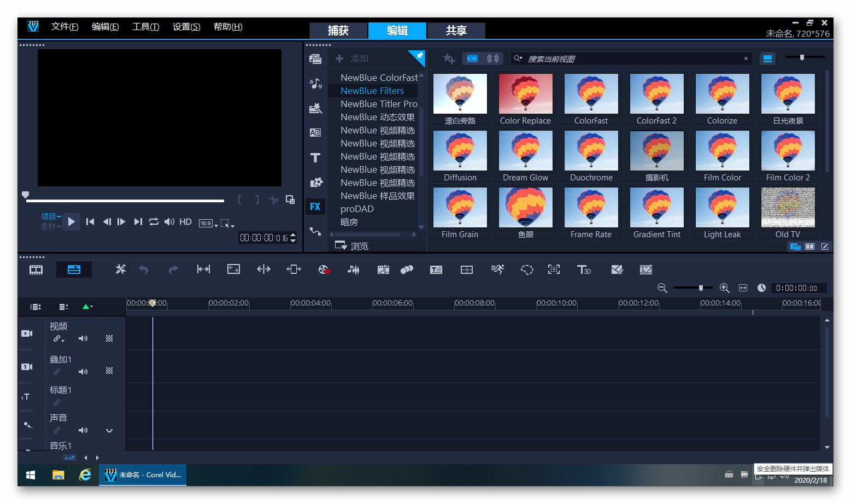This screenshot has height=504, width=851.
Task: Toggle repeat playback in preview
Action: point(154,222)
